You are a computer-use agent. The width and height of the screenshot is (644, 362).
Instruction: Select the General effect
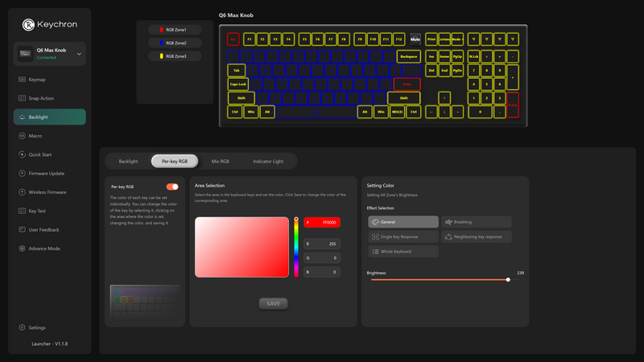pyautogui.click(x=403, y=222)
